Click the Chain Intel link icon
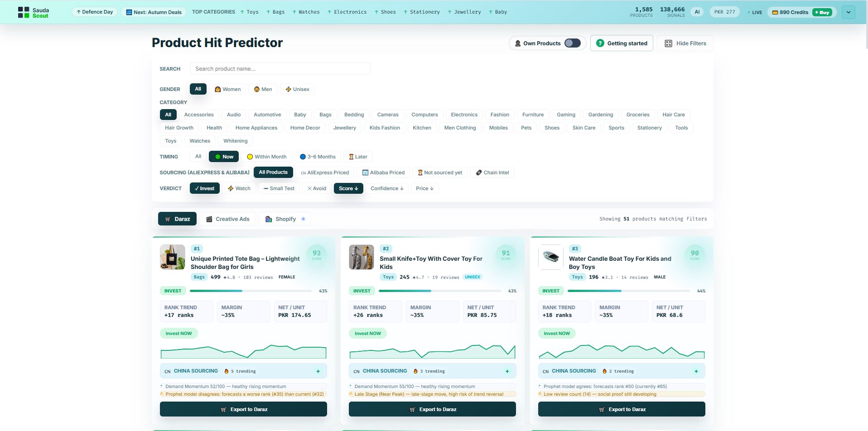Image resolution: width=868 pixels, height=431 pixels. [x=479, y=172]
